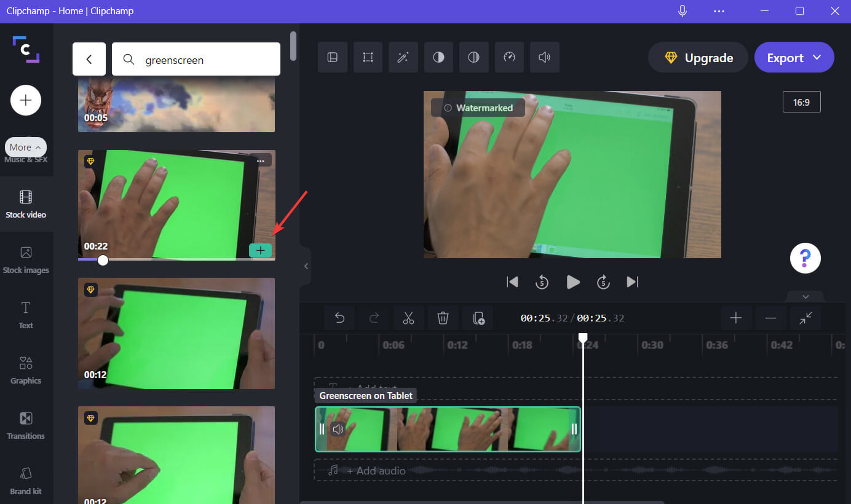
Task: Mute the Greenscreen on Tablet clip's audio
Action: click(338, 429)
